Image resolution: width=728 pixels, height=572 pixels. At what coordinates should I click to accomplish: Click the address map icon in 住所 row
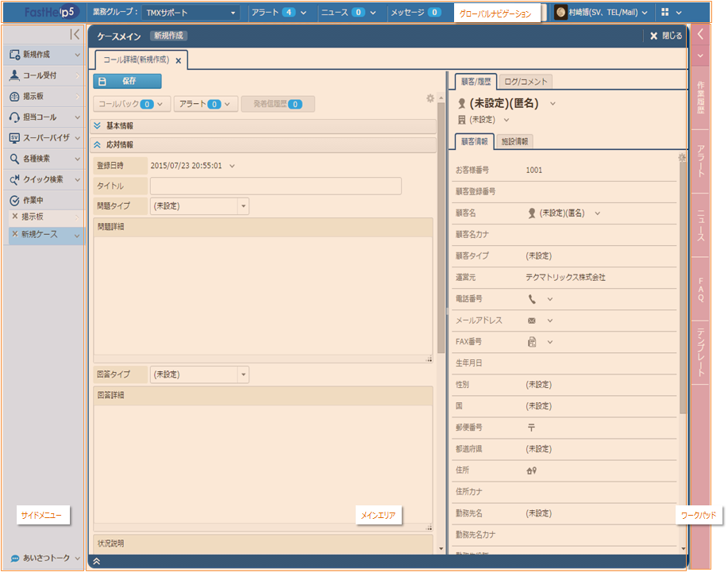[532, 470]
